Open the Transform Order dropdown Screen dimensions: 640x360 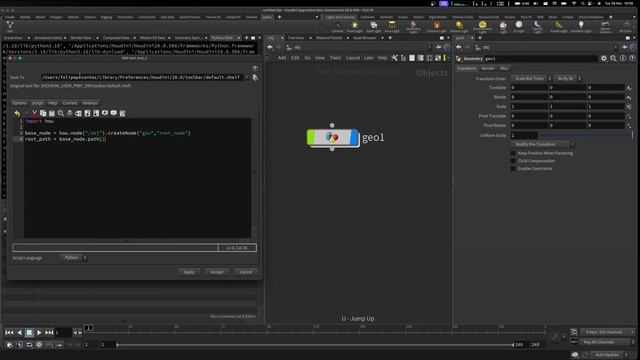pyautogui.click(x=531, y=78)
